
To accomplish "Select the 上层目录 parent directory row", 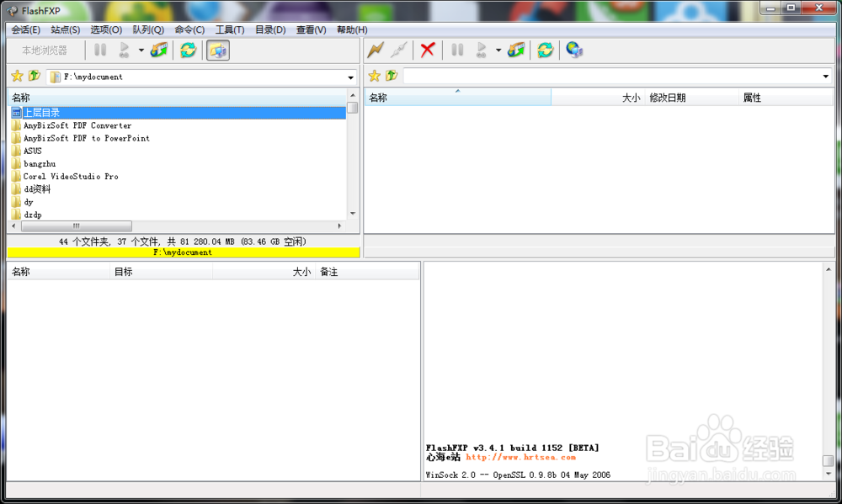I will [x=178, y=113].
